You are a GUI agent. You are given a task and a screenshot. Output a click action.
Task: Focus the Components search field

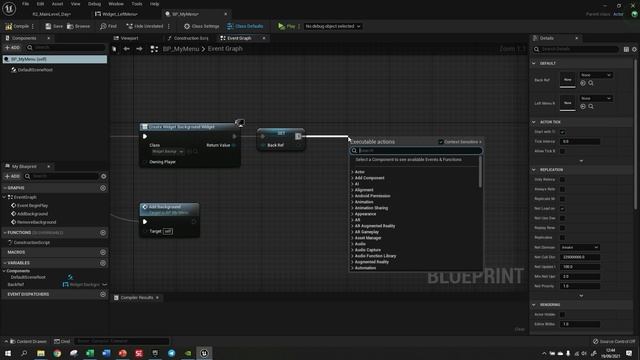coord(65,48)
